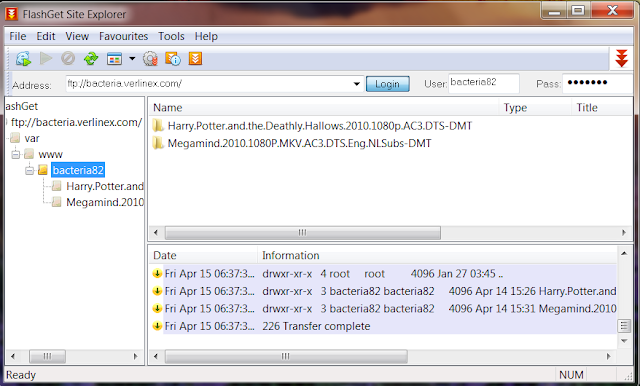The image size is (640, 386).
Task: Select the bacteria82 folder in the tree
Action: 78,170
